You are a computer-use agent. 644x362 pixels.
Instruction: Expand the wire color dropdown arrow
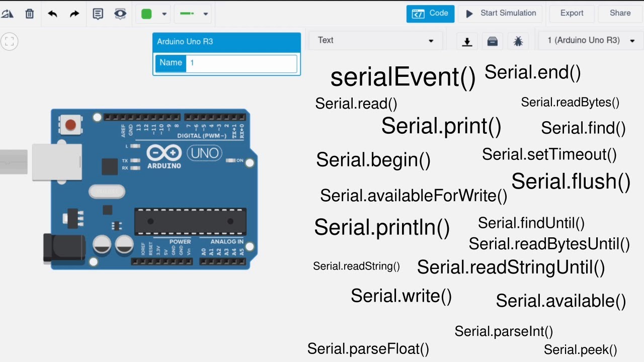164,14
